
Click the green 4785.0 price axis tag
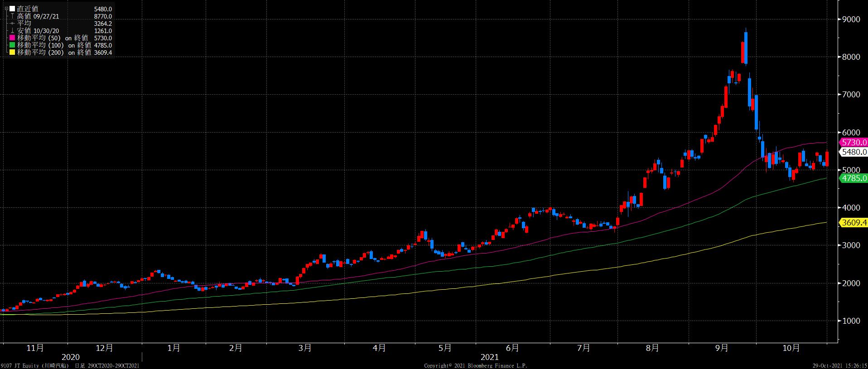point(854,178)
